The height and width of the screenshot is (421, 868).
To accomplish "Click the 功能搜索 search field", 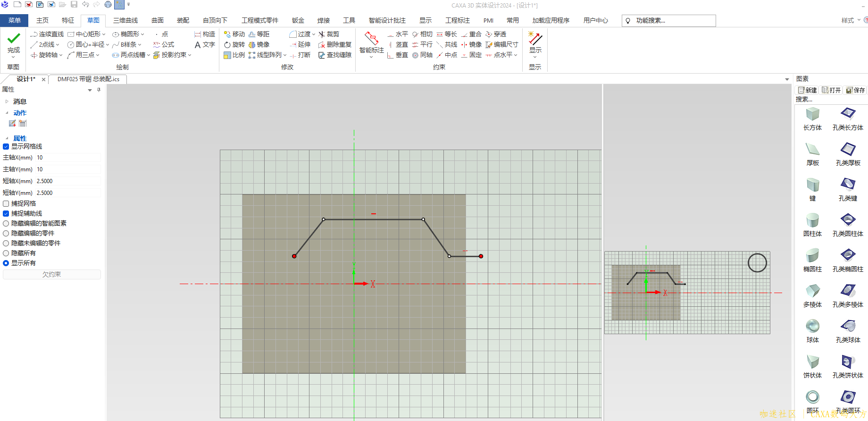I will [x=669, y=20].
